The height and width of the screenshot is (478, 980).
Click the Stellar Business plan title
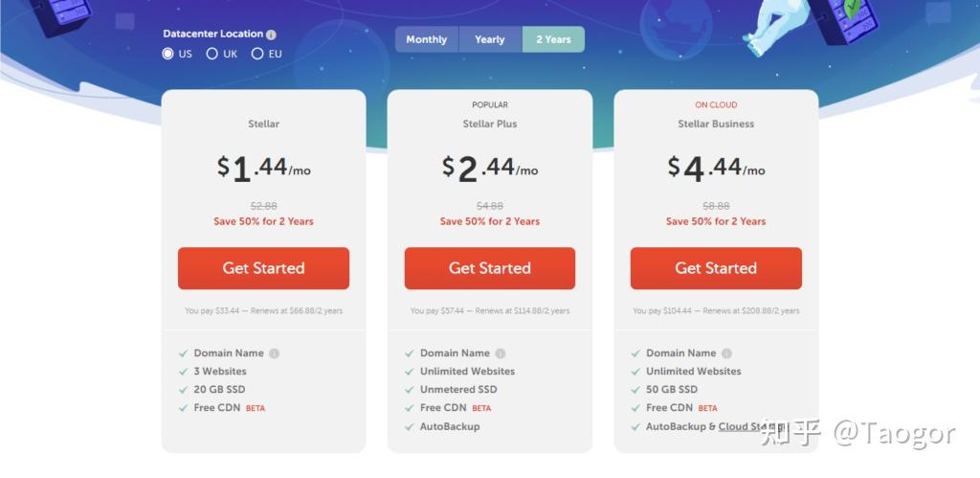[716, 124]
